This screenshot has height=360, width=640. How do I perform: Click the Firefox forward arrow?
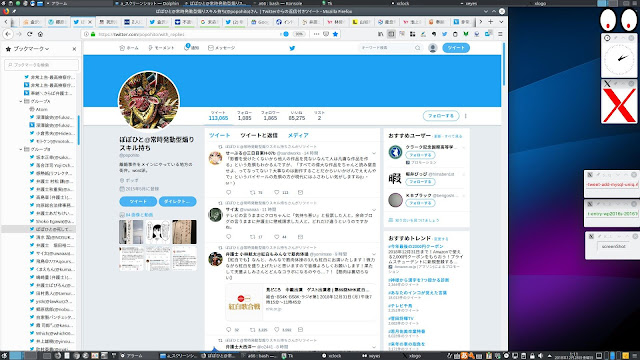point(19,34)
